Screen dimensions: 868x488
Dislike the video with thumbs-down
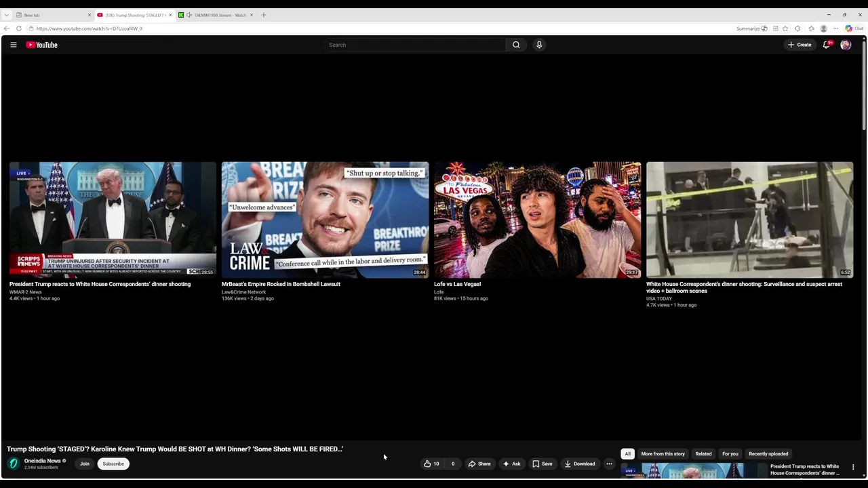click(453, 464)
